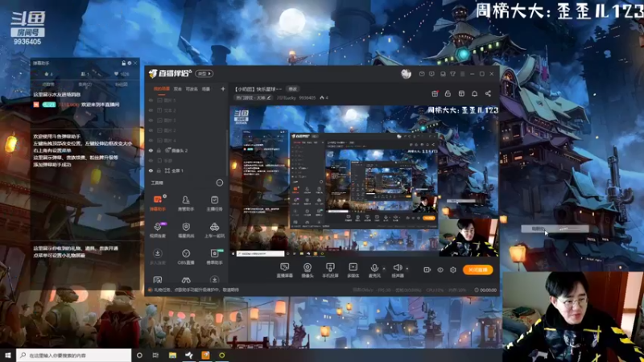Click the OBS直播 tool icon
This screenshot has width=644, height=362.
(x=186, y=256)
